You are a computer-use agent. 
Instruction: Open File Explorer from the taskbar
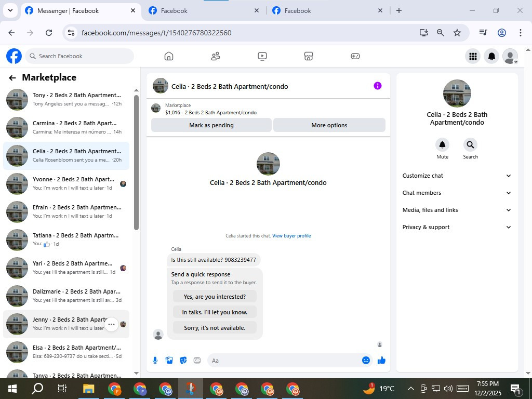coord(89,389)
